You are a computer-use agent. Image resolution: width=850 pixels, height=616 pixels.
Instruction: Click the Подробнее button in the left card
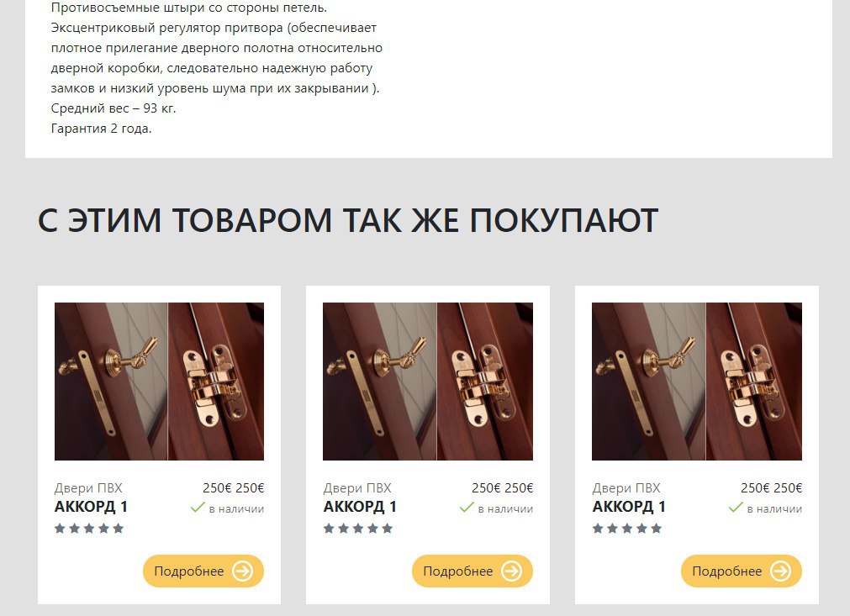pos(203,571)
